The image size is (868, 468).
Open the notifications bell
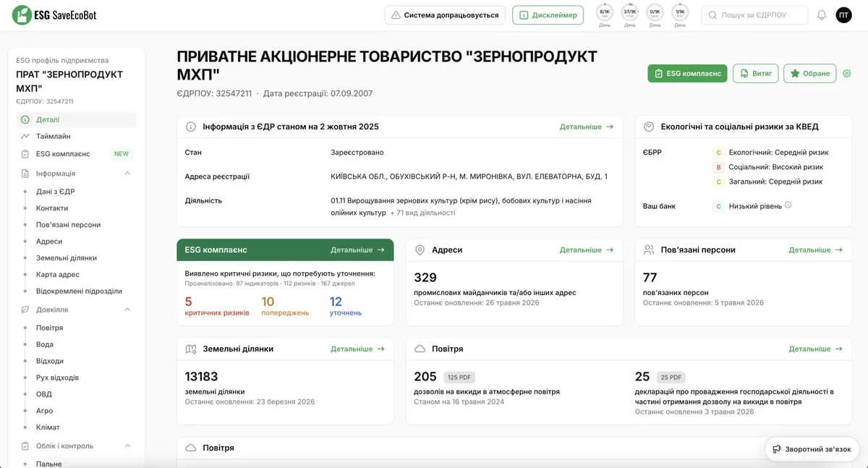(x=822, y=15)
